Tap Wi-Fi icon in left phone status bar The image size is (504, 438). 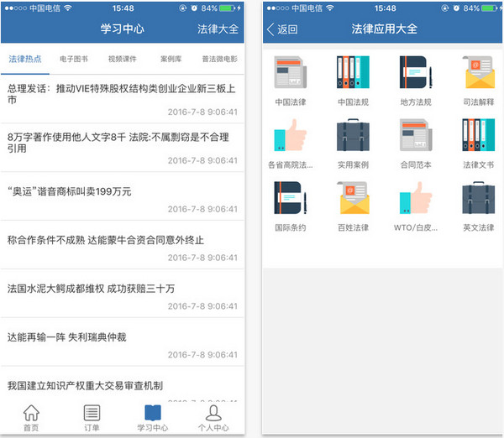(67, 8)
